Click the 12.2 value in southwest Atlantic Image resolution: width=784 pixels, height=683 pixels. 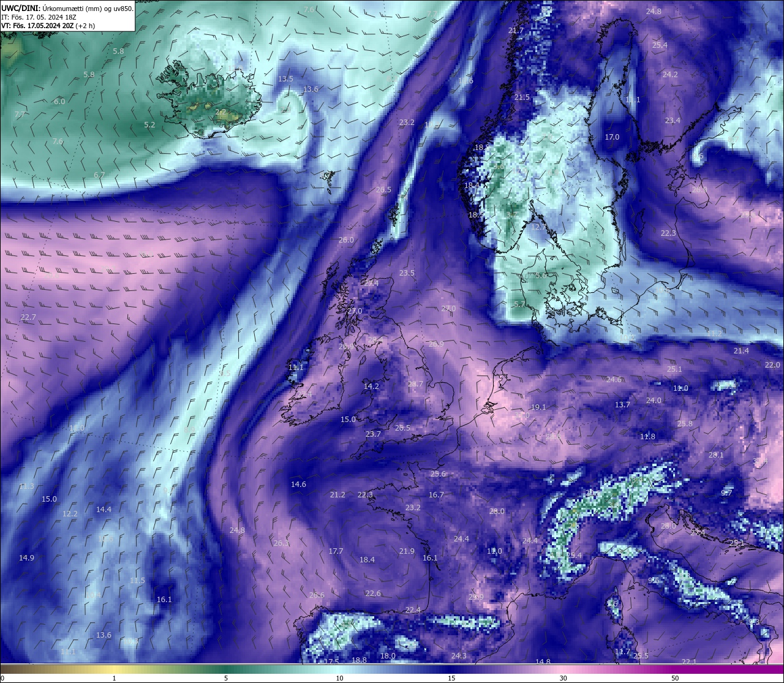(70, 514)
